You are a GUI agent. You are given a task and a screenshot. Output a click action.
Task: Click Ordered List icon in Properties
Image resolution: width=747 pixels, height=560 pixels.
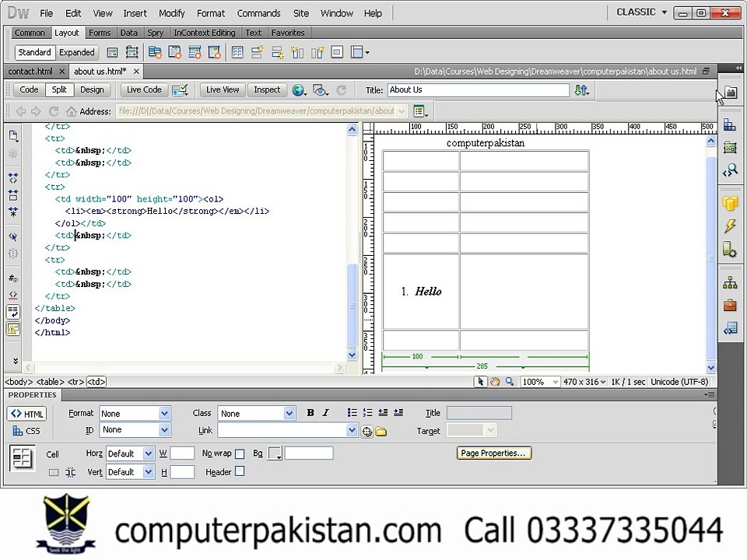(367, 413)
